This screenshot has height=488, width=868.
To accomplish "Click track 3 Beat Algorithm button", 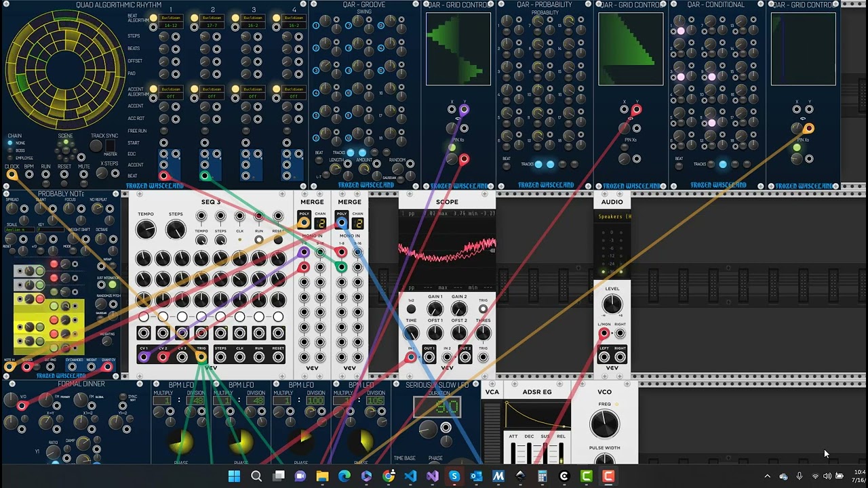I will coord(235,18).
